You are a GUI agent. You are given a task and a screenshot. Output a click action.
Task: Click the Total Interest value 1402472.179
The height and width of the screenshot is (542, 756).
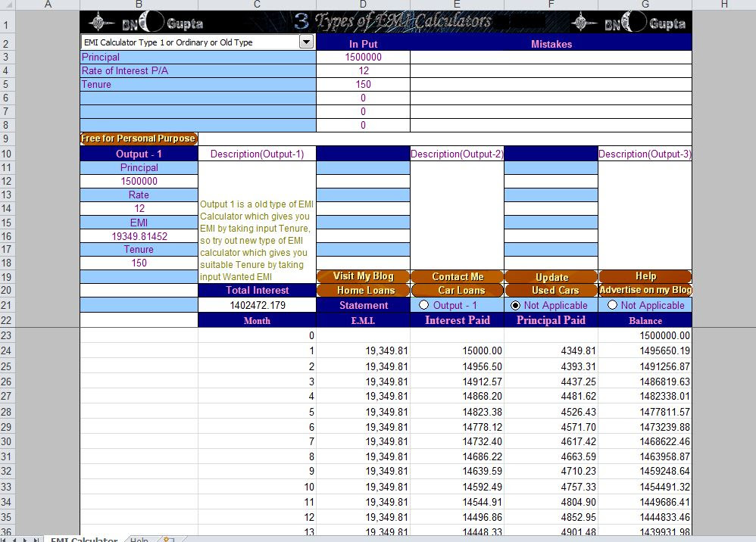click(x=257, y=305)
